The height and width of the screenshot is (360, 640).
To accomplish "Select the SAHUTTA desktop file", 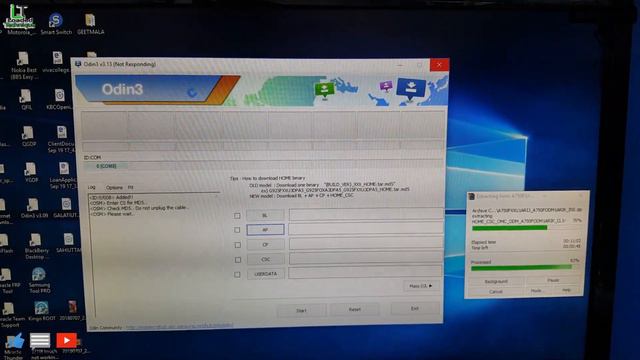I will (69, 243).
